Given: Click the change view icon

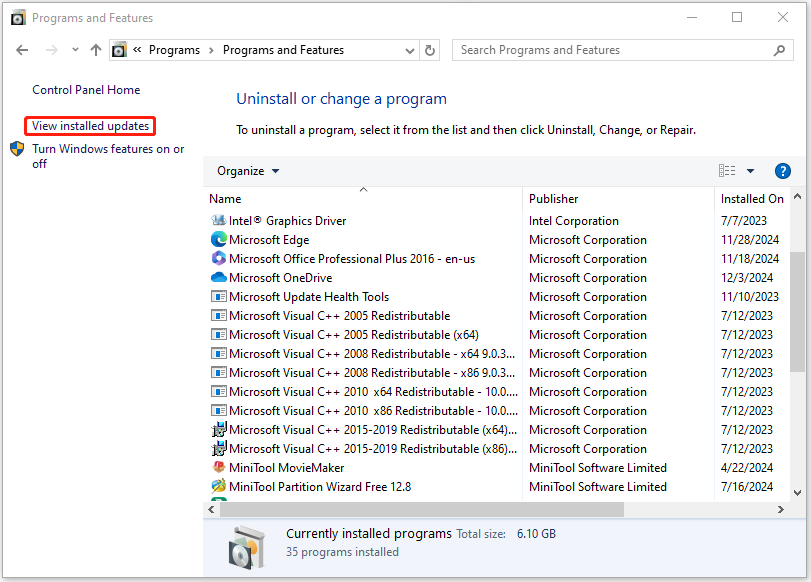Looking at the screenshot, I should point(727,171).
